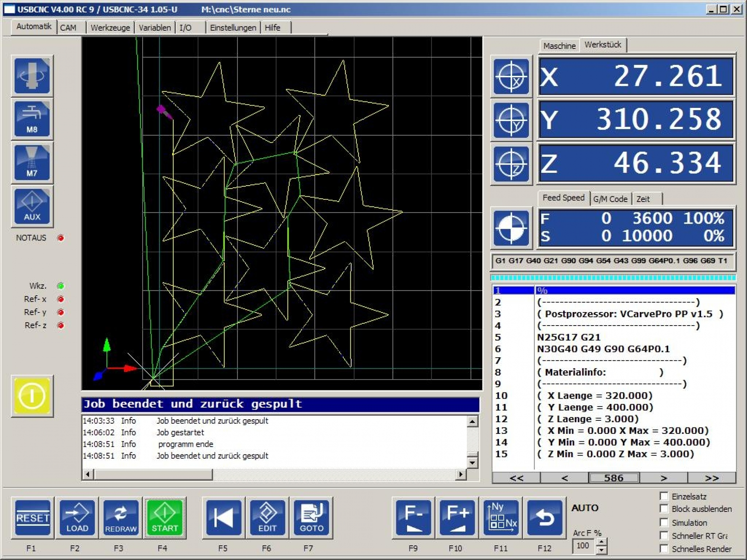The height and width of the screenshot is (560, 747).
Task: Enable Einzelsatz single block mode
Action: click(x=664, y=496)
